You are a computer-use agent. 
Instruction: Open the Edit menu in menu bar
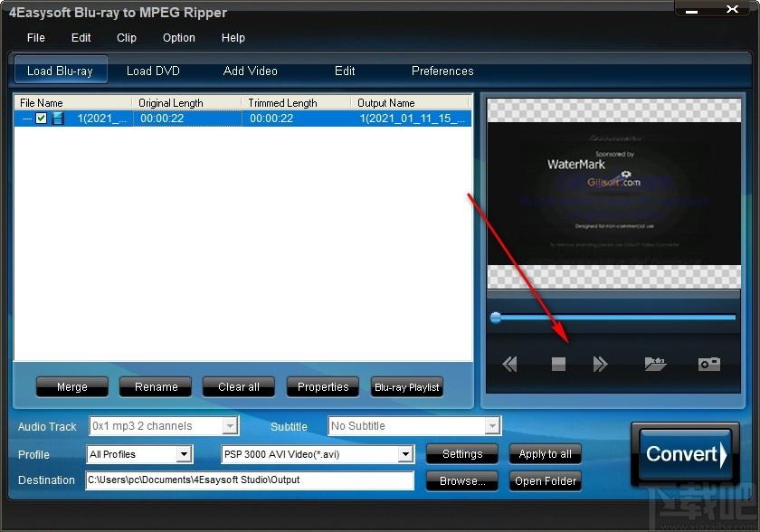(x=81, y=38)
